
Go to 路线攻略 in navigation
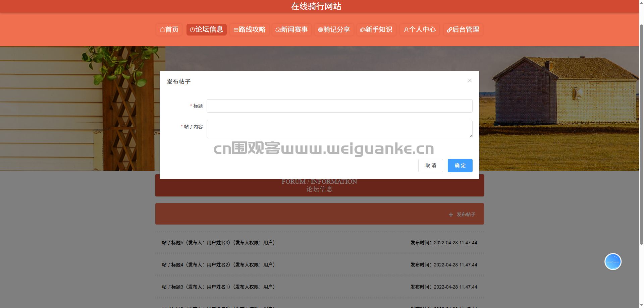[x=250, y=29]
